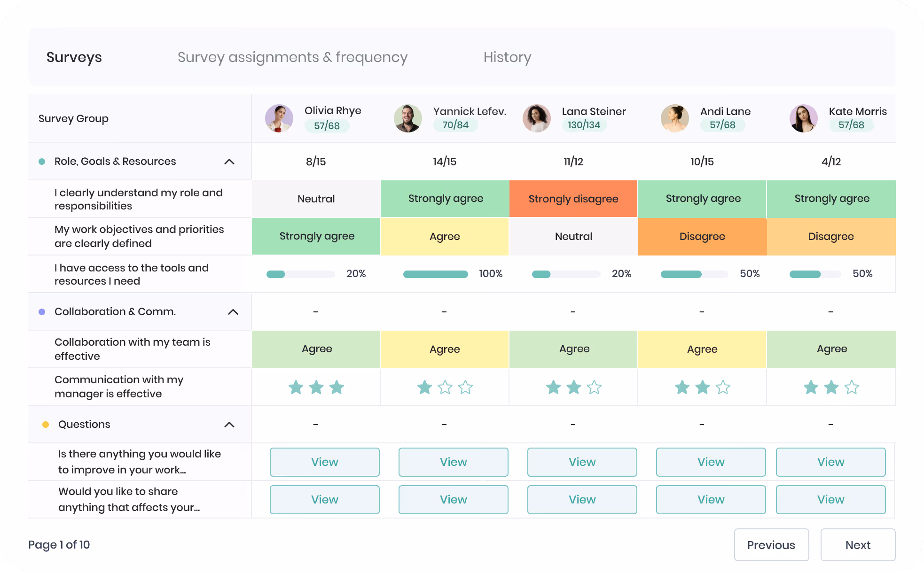Image resolution: width=924 pixels, height=573 pixels.
Task: Click Lana Steiner's second filled star
Action: (x=573, y=387)
